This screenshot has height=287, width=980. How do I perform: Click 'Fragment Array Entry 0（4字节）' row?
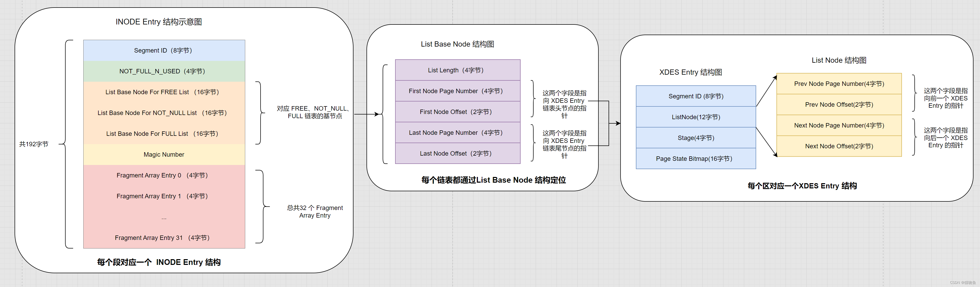coord(164,175)
